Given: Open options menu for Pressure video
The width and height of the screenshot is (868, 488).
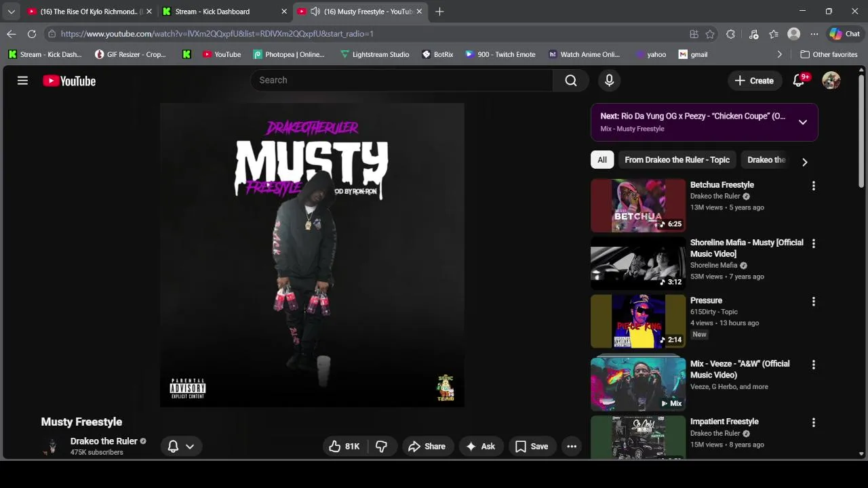Looking at the screenshot, I should (x=814, y=302).
